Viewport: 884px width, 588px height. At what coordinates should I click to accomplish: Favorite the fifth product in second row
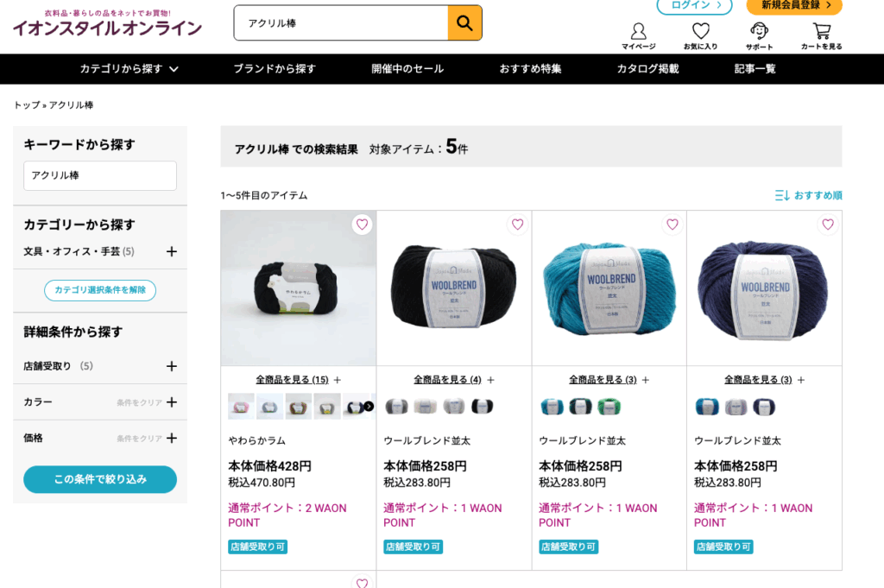pyautogui.click(x=362, y=583)
